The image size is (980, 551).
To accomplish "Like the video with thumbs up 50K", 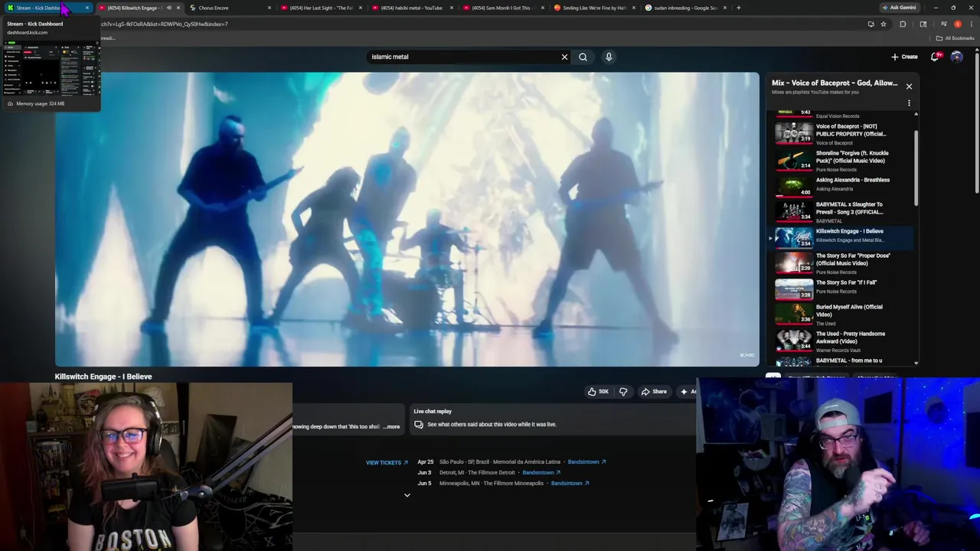I will coord(598,392).
